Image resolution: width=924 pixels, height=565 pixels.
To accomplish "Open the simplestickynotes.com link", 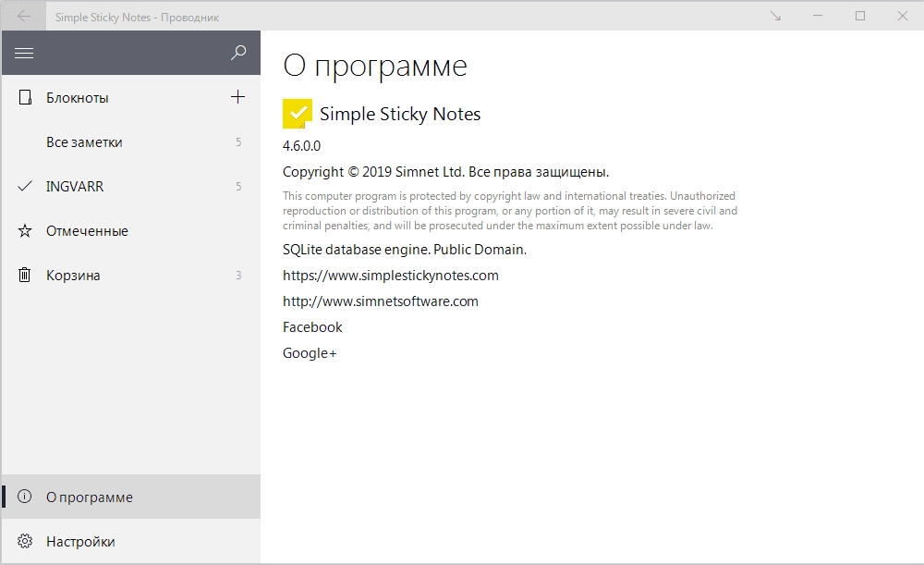I will (391, 276).
